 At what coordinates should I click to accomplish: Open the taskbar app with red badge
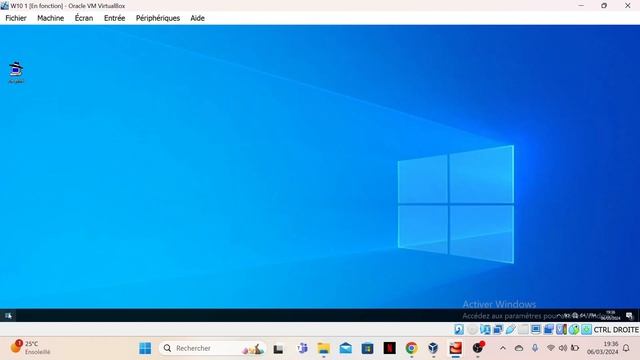point(478,348)
